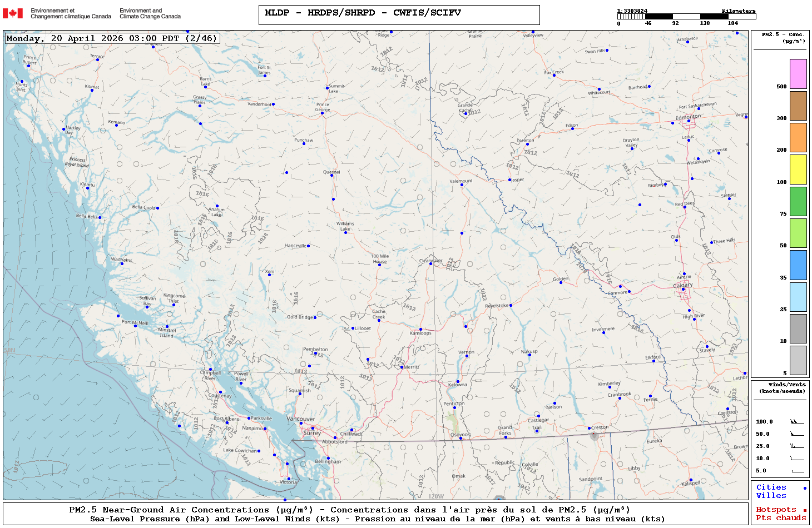812x528 pixels.
Task: Select the blue 35 concentration swatch
Action: (x=798, y=265)
